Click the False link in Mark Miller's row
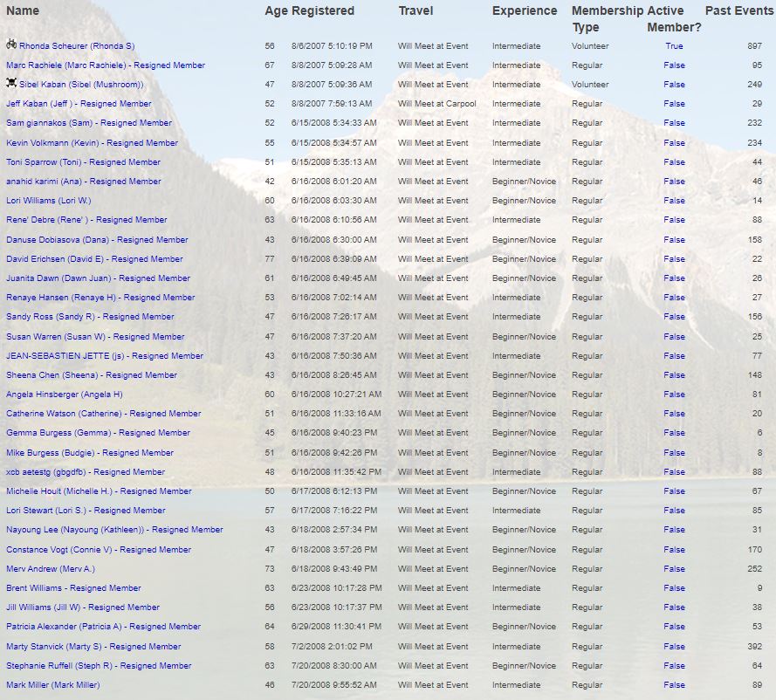Viewport: 776px width, 700px height. click(674, 685)
